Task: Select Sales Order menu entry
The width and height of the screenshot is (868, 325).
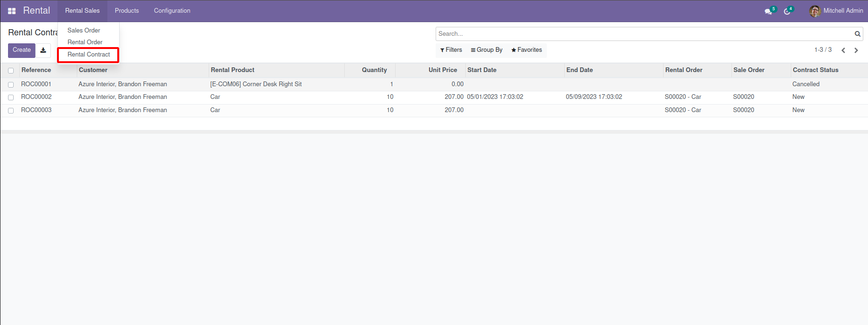Action: [x=84, y=30]
